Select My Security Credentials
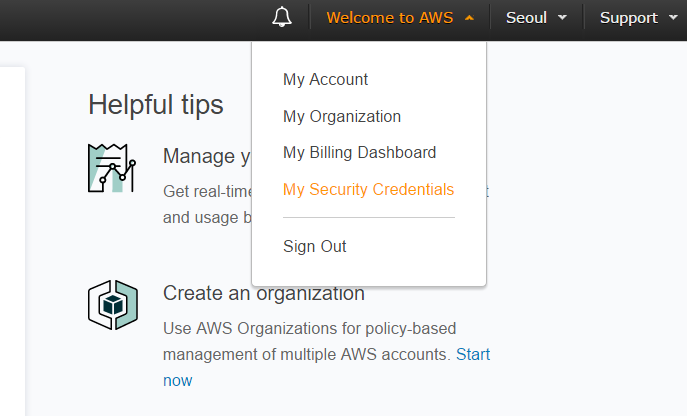Screen dimensions: 687x416 coord(368,190)
